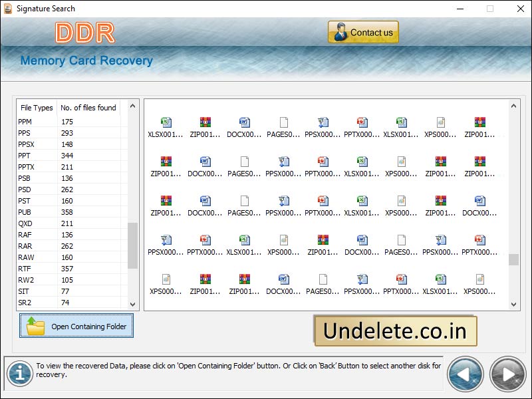
Task: Click the scrollbar up arrow of the file grid
Action: click(x=513, y=104)
